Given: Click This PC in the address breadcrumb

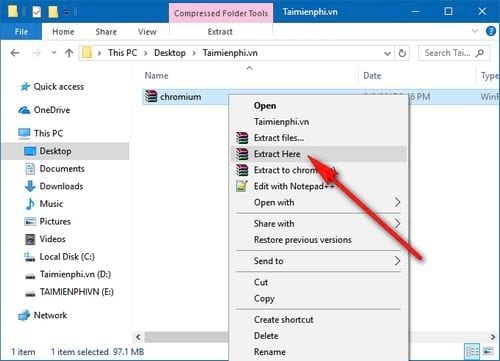Looking at the screenshot, I should [x=122, y=53].
